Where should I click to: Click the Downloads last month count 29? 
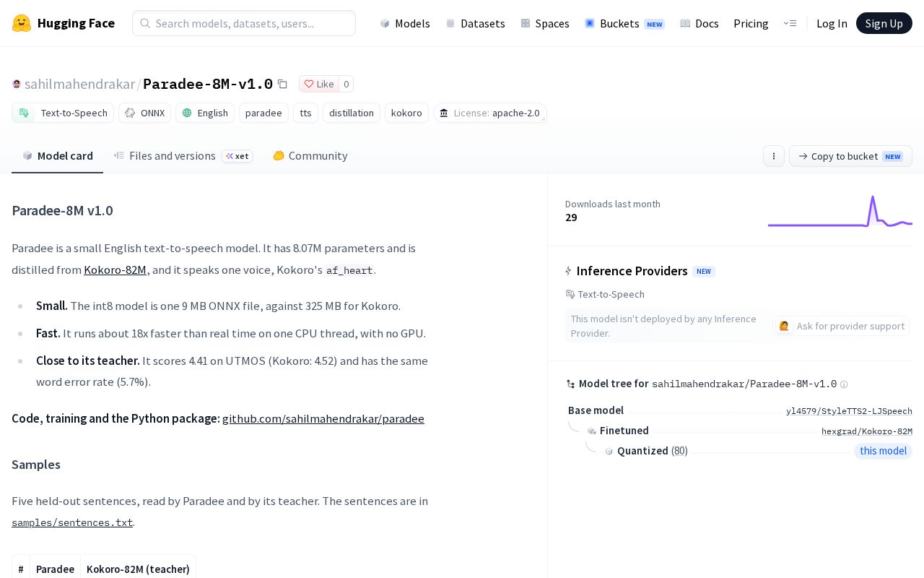tap(571, 217)
